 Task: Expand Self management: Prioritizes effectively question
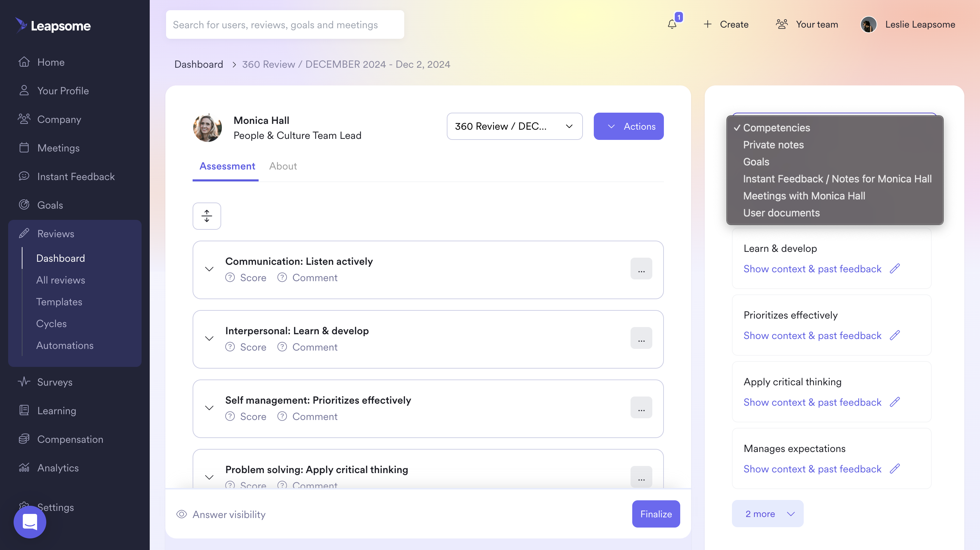(209, 408)
